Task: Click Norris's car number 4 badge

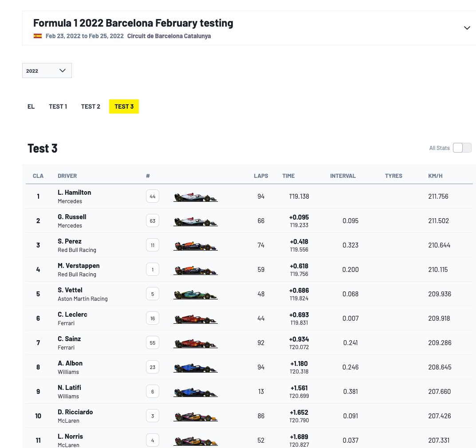Action: coord(153,440)
